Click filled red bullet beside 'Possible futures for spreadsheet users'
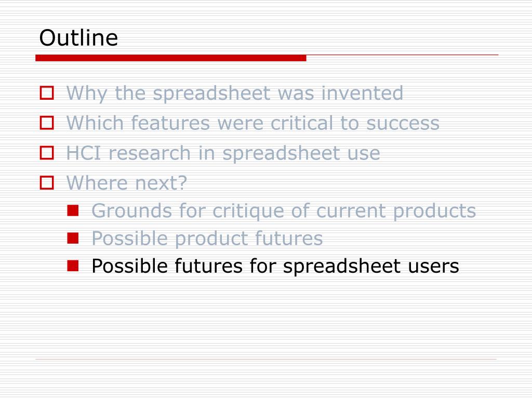Screen dimensions: 532x399 (x=73, y=265)
